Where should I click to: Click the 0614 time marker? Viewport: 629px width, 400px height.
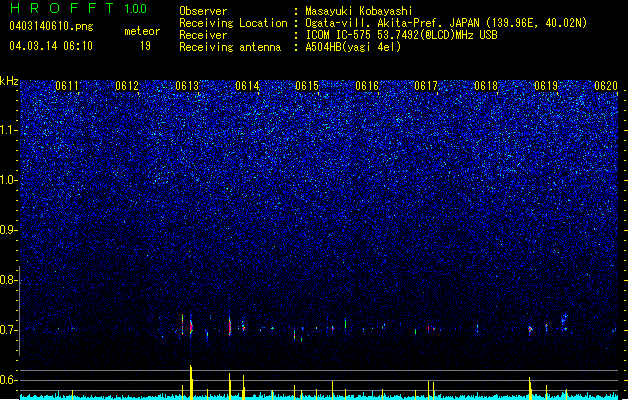click(x=247, y=86)
